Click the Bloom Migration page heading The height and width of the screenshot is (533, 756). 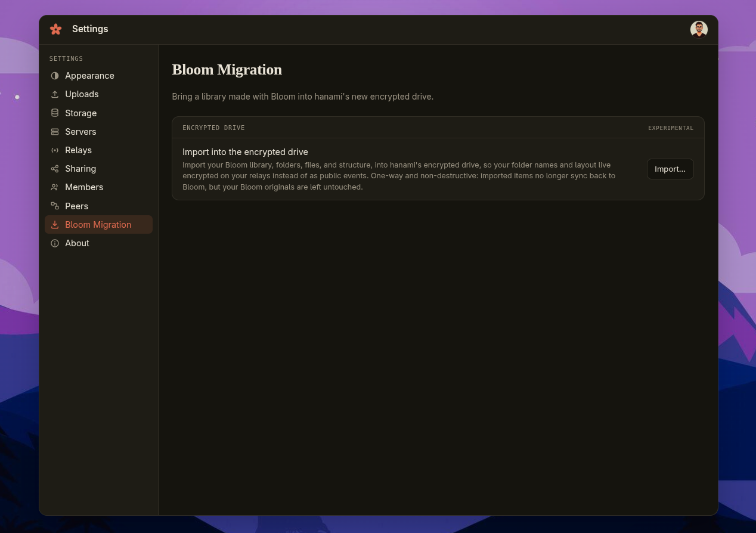point(227,70)
